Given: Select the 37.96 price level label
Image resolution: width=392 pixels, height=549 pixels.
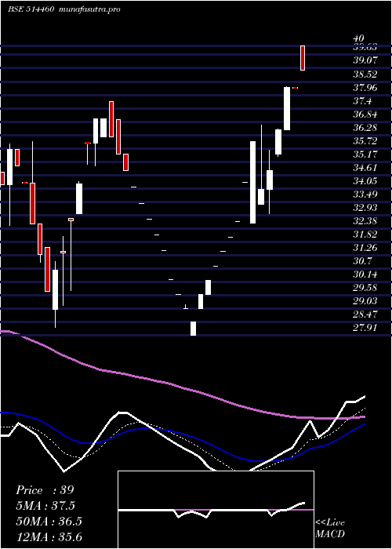Looking at the screenshot, I should 365,87.
